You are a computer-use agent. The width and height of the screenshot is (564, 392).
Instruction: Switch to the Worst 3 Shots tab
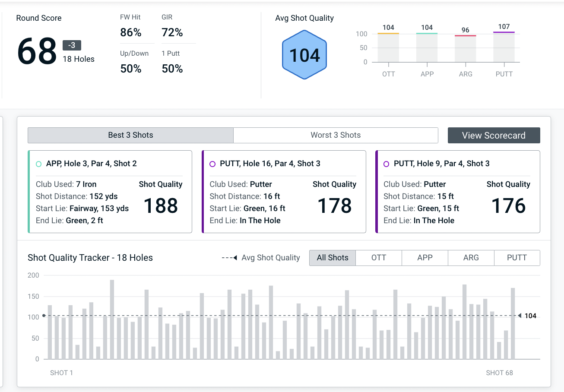click(x=336, y=135)
